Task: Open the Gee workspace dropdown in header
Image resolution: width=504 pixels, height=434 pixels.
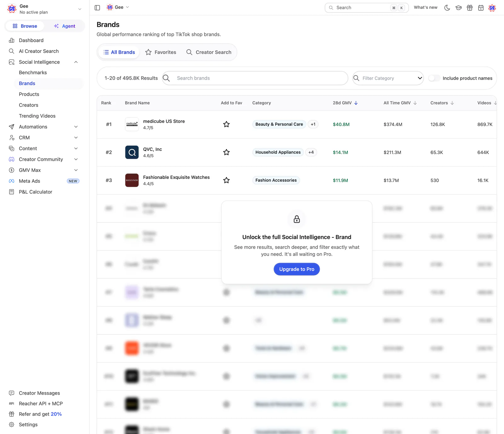Action: (x=118, y=7)
